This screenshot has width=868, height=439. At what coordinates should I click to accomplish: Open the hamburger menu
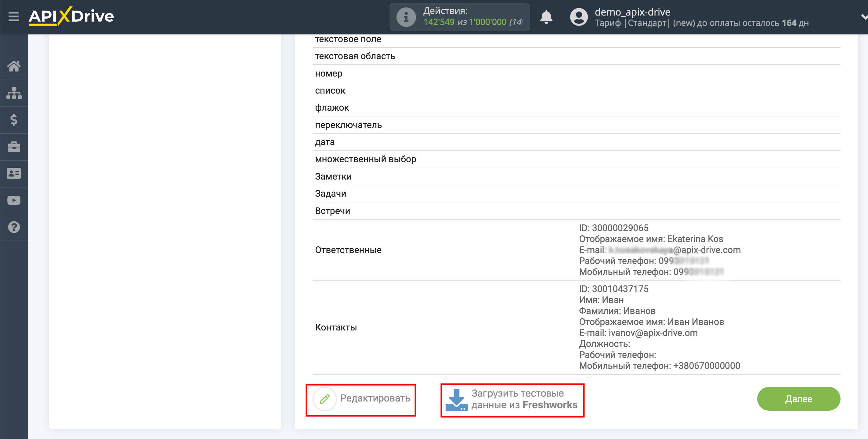point(14,16)
